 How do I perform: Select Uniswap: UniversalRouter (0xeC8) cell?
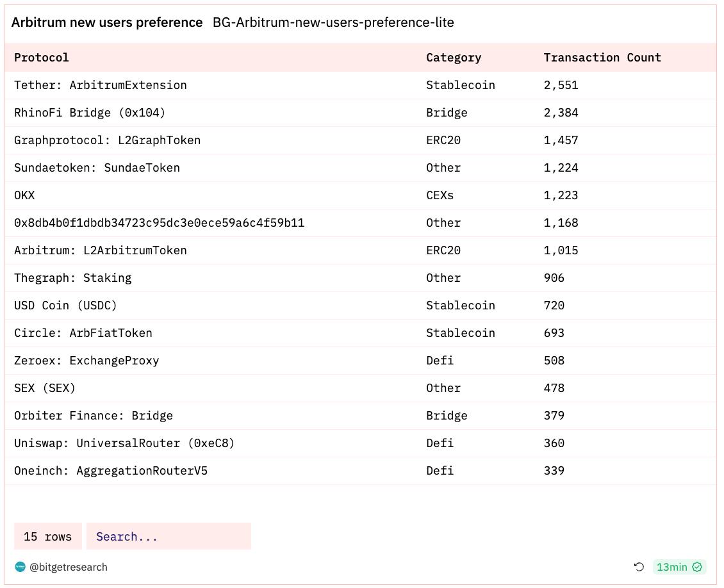(x=124, y=443)
